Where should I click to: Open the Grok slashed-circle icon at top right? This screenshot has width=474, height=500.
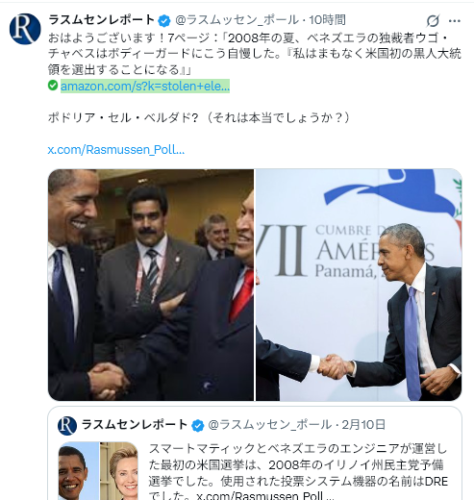pyautogui.click(x=433, y=21)
